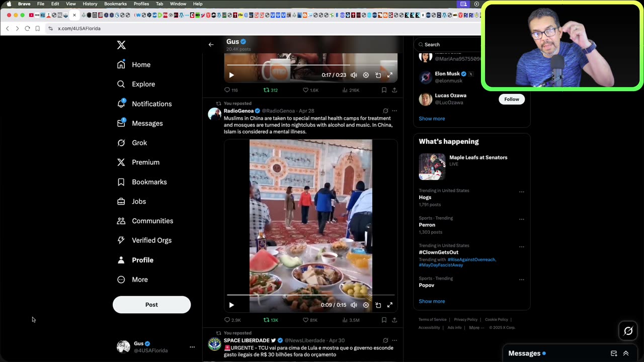Image resolution: width=644 pixels, height=362 pixels.
Task: Undo repost on the post with 312 reposts
Action: 271,90
